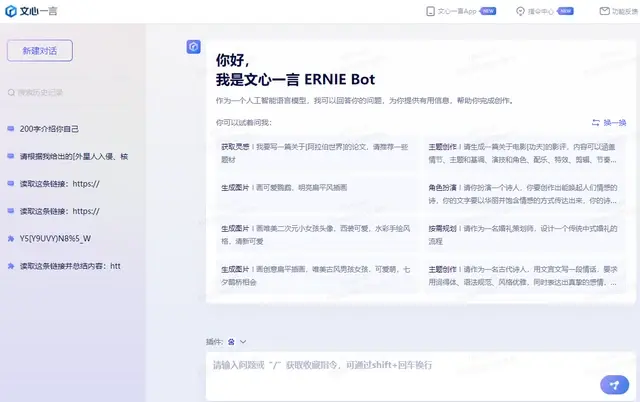Click chat icon beside 200字介绍你自己

tap(11, 129)
